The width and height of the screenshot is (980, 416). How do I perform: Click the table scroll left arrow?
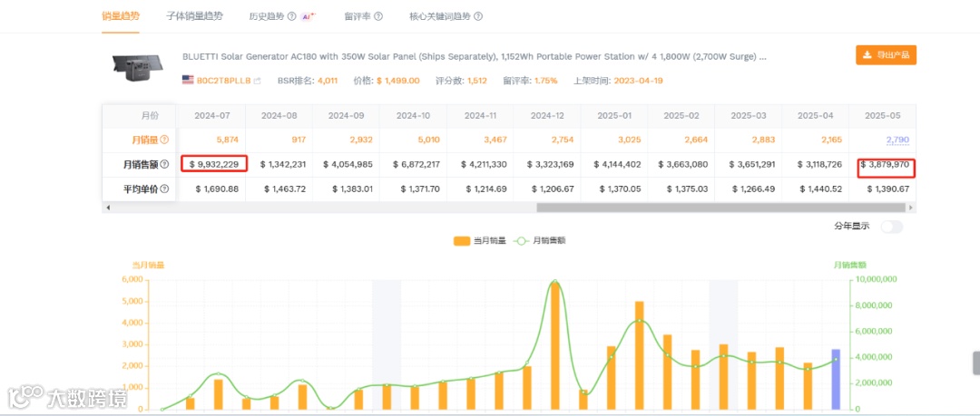point(107,207)
